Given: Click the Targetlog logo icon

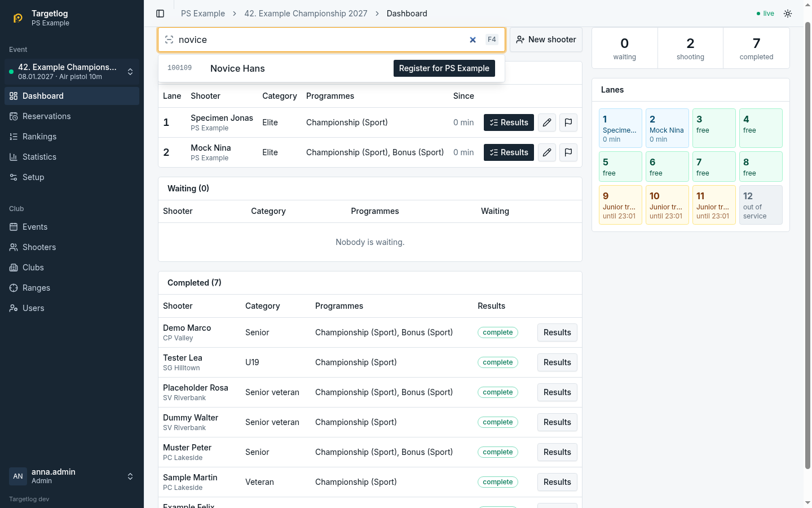Looking at the screenshot, I should tap(18, 18).
